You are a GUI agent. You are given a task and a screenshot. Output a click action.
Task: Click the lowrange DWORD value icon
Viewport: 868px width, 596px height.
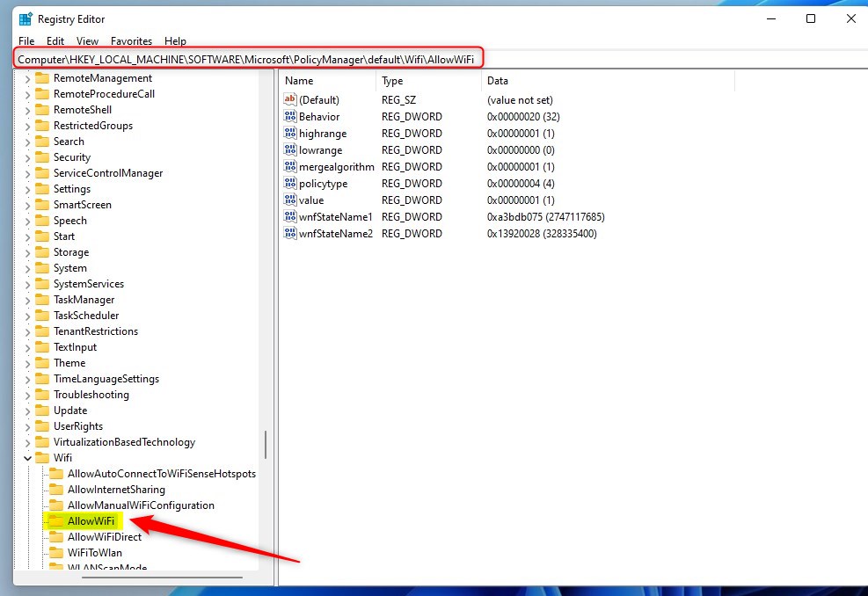(x=290, y=149)
